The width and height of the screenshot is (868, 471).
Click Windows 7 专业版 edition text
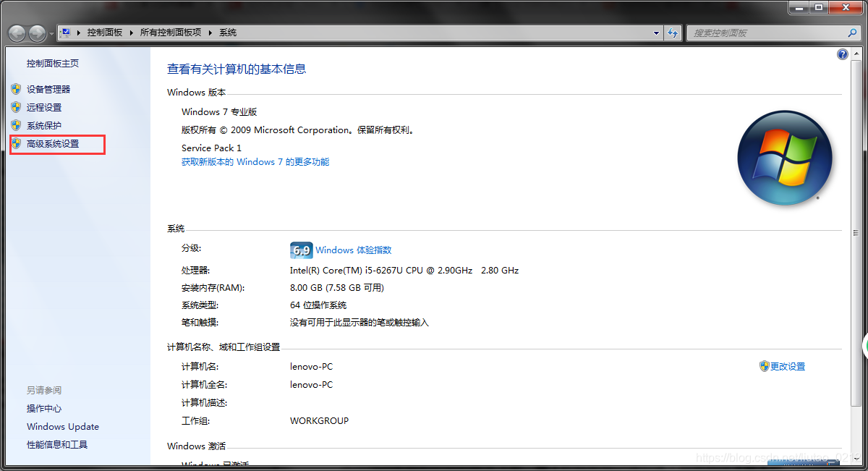219,112
